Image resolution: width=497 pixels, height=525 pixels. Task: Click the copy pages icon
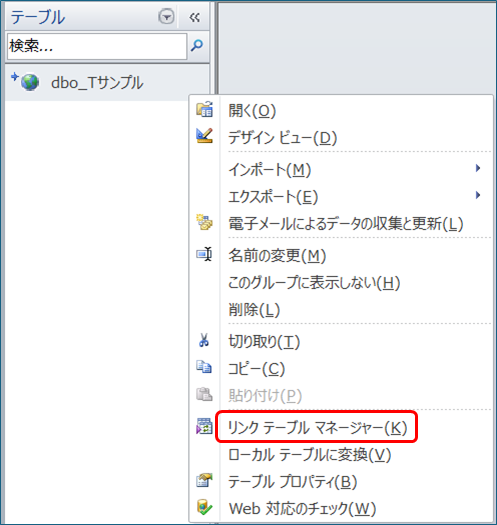(204, 367)
